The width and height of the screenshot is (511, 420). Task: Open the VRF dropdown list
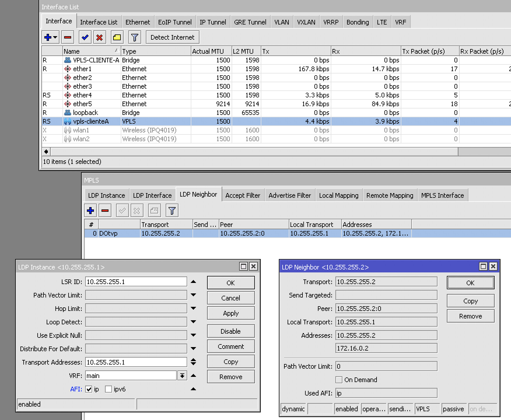pyautogui.click(x=182, y=376)
